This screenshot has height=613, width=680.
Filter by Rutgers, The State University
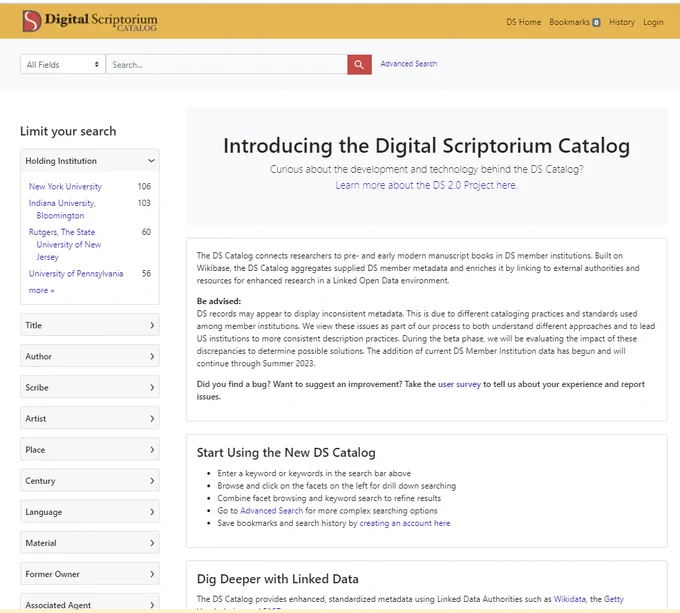click(x=65, y=245)
